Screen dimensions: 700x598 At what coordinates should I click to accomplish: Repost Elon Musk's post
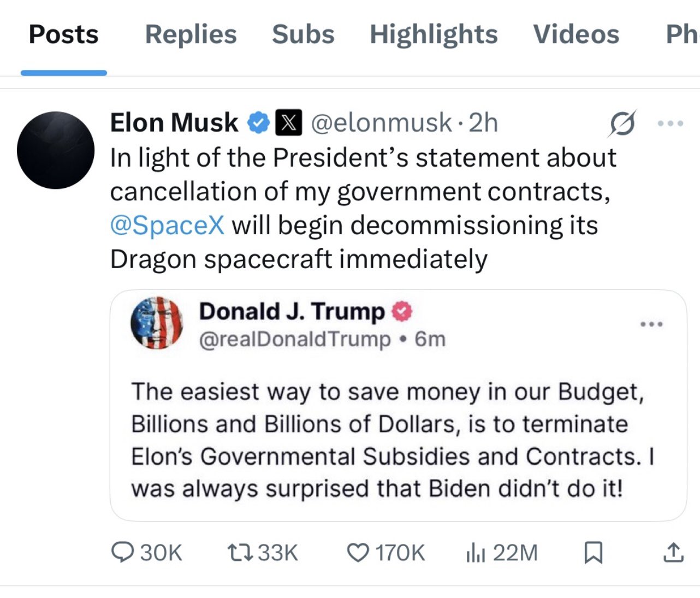tap(239, 552)
